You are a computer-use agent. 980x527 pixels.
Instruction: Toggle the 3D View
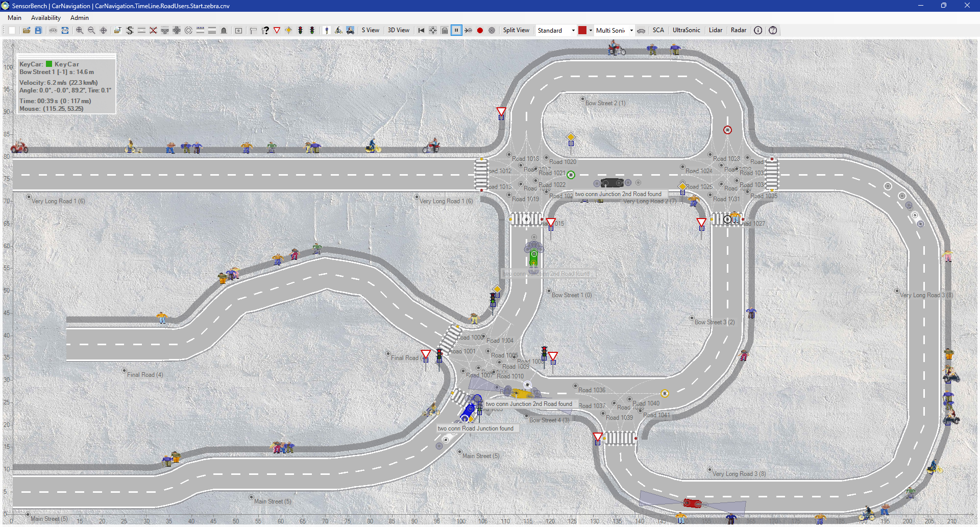[399, 30]
